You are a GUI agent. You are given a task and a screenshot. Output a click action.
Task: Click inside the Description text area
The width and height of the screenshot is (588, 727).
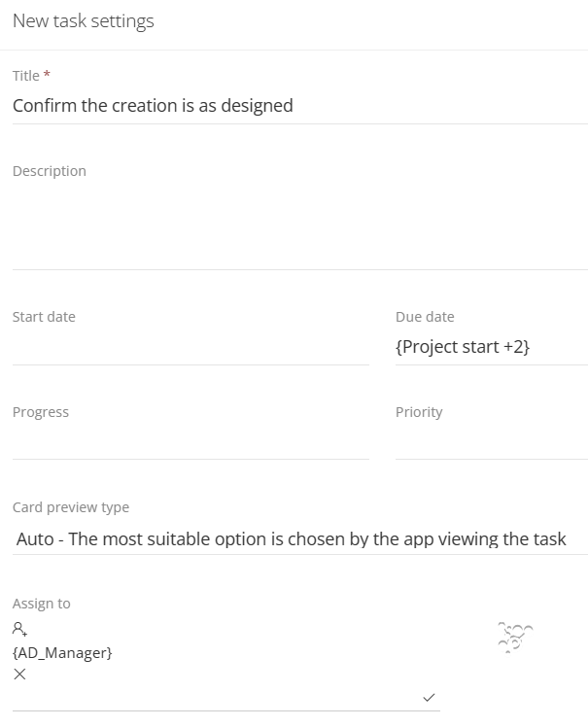pyautogui.click(x=300, y=227)
